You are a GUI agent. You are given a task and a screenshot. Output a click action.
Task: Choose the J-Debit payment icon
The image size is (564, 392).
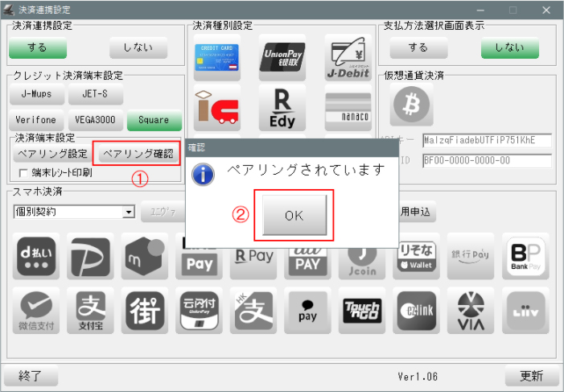point(348,57)
